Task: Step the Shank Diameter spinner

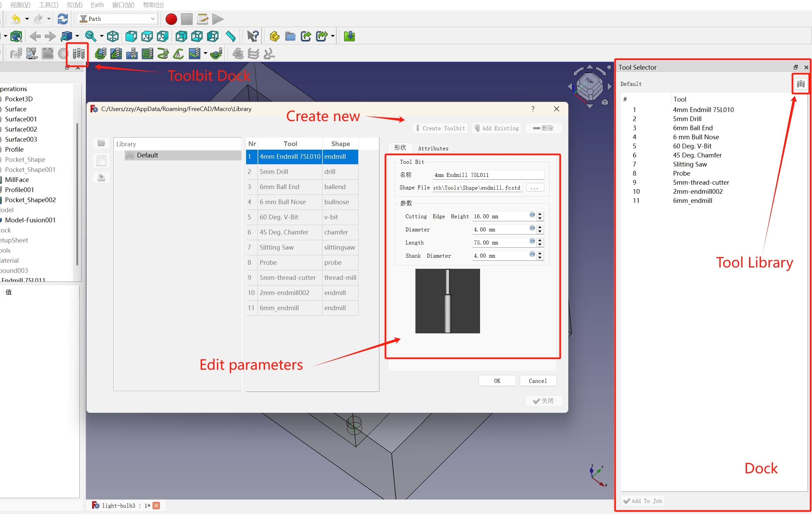Action: 540,256
